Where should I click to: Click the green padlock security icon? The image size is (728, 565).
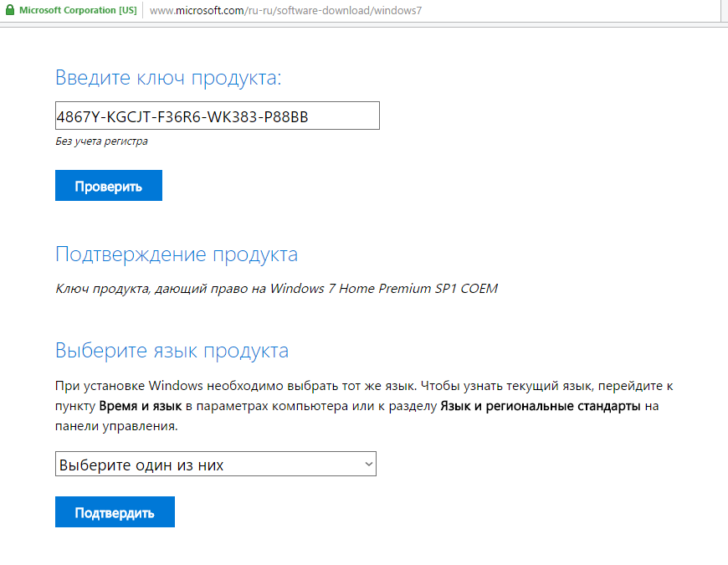(10, 11)
